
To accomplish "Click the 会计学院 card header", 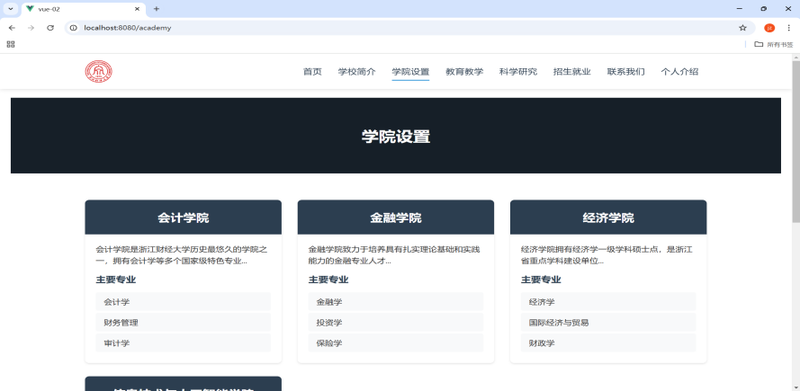I will click(x=183, y=217).
